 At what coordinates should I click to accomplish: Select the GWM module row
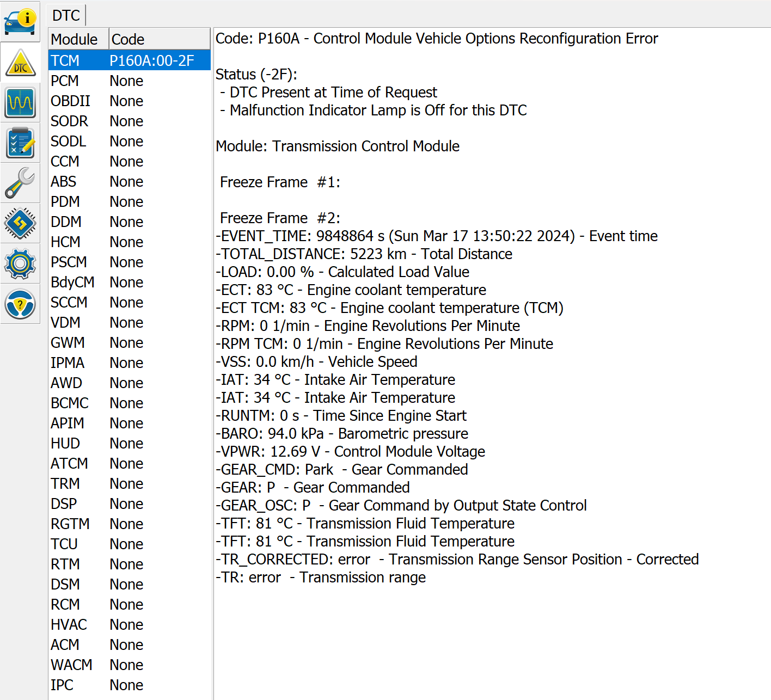tap(130, 342)
